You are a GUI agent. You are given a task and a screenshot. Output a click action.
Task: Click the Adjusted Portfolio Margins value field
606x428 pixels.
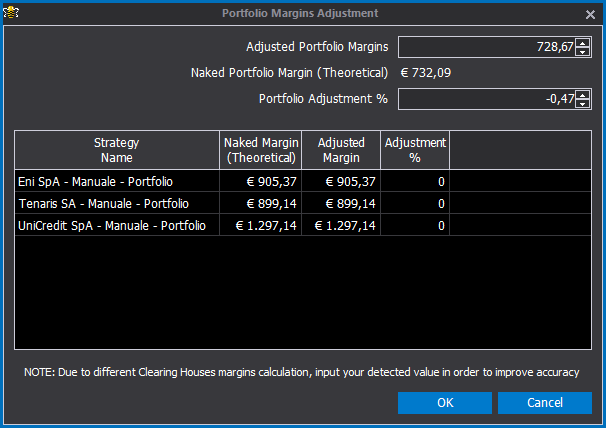(x=487, y=47)
